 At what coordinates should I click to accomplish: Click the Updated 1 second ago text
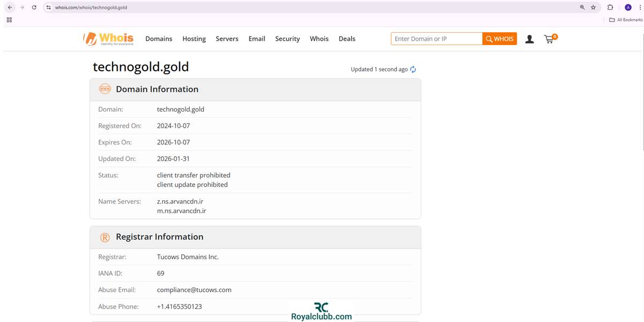coord(379,69)
